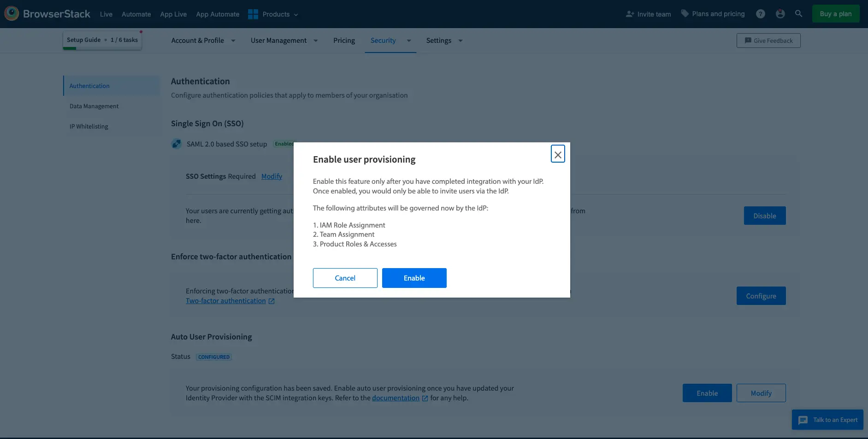Click Cancel in the provisioning dialog

point(345,278)
